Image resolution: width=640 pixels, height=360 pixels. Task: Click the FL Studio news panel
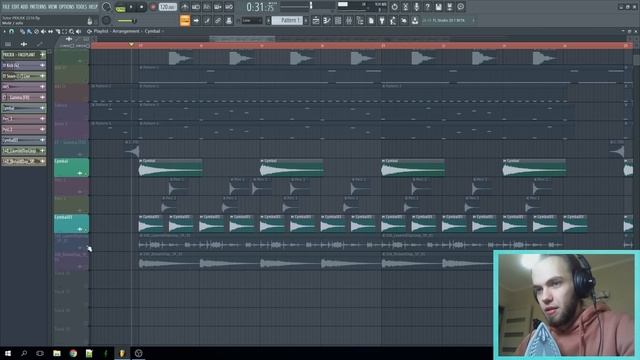tap(448, 20)
